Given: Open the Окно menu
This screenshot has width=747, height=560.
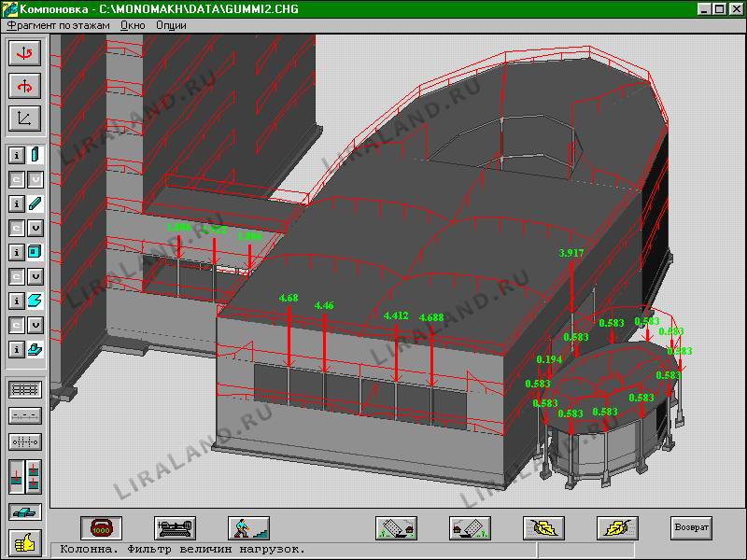Looking at the screenshot, I should [x=133, y=25].
